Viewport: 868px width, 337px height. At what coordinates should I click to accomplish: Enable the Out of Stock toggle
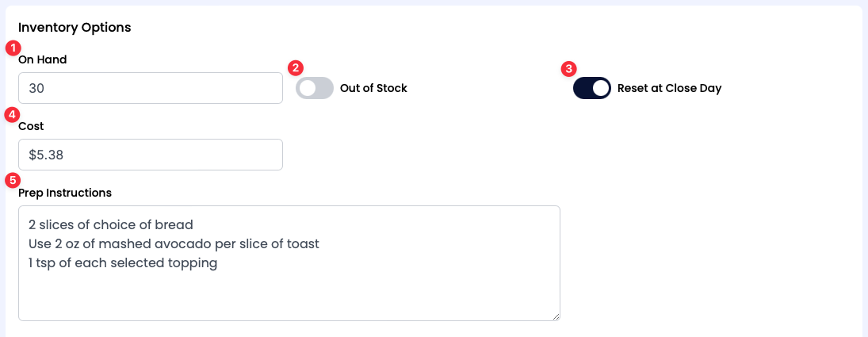tap(314, 88)
